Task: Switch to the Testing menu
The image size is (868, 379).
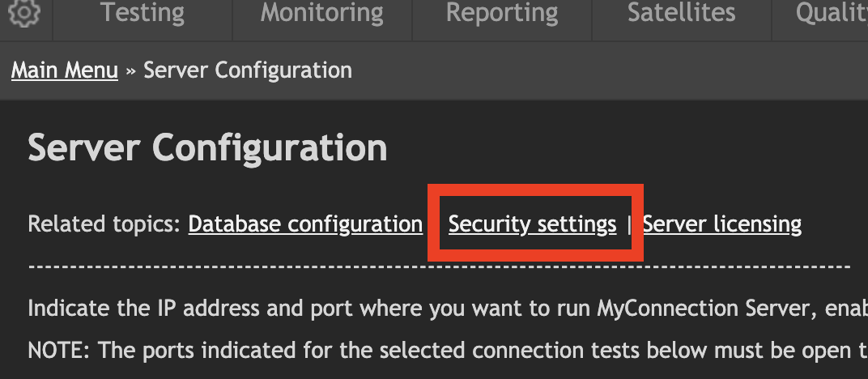Action: tap(143, 13)
